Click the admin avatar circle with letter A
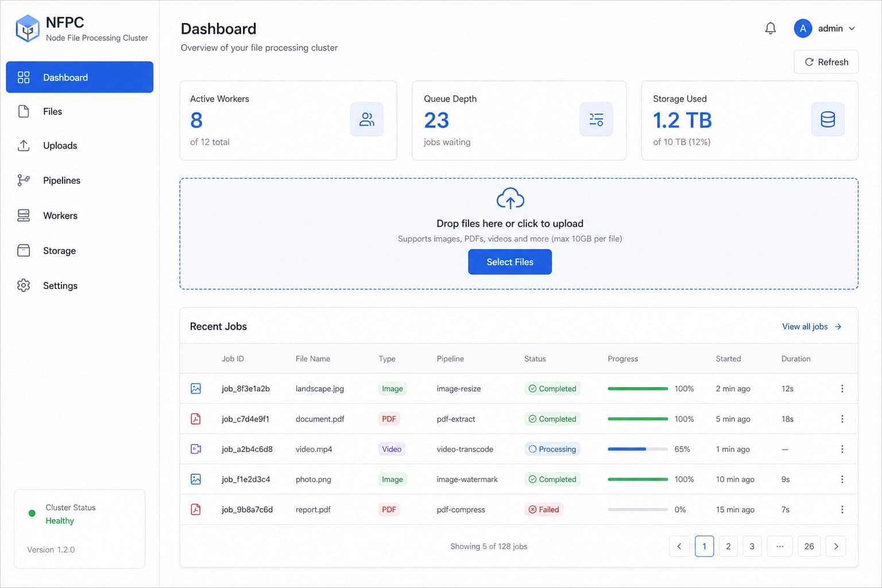The height and width of the screenshot is (588, 882). click(x=803, y=28)
